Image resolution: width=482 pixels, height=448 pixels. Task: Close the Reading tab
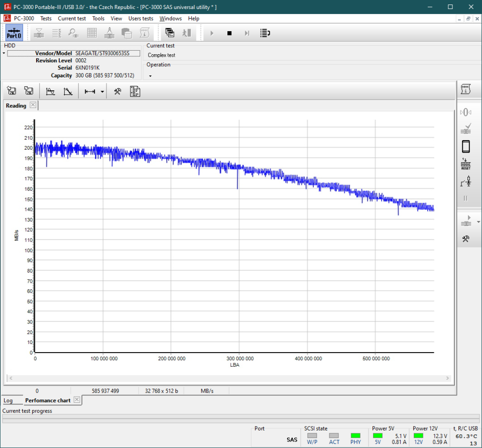point(33,105)
